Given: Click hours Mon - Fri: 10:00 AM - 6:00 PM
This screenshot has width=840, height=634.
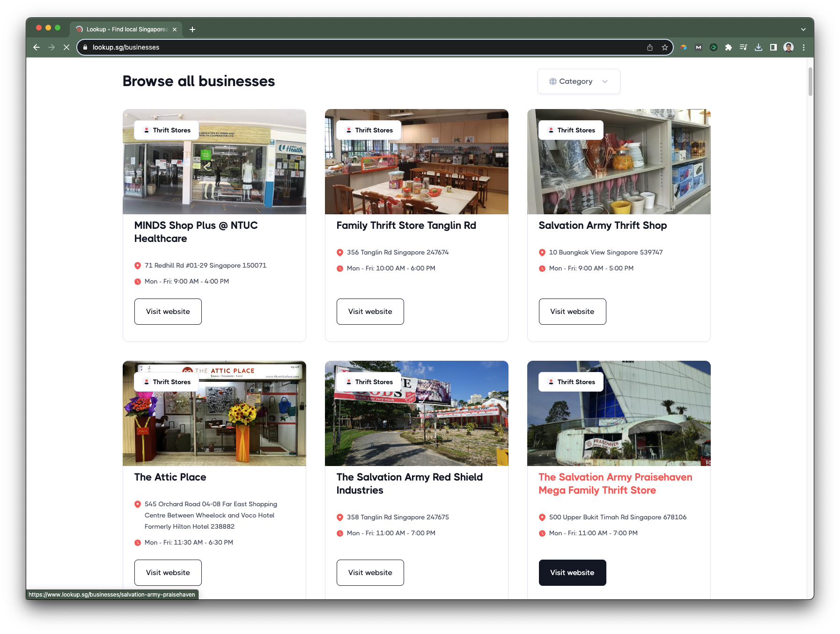Looking at the screenshot, I should point(391,269).
